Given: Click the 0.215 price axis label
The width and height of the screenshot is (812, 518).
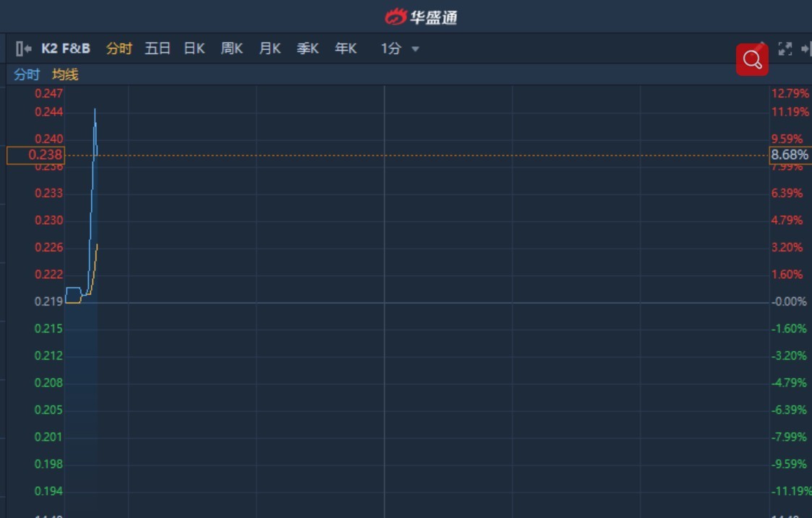Looking at the screenshot, I should 48,329.
